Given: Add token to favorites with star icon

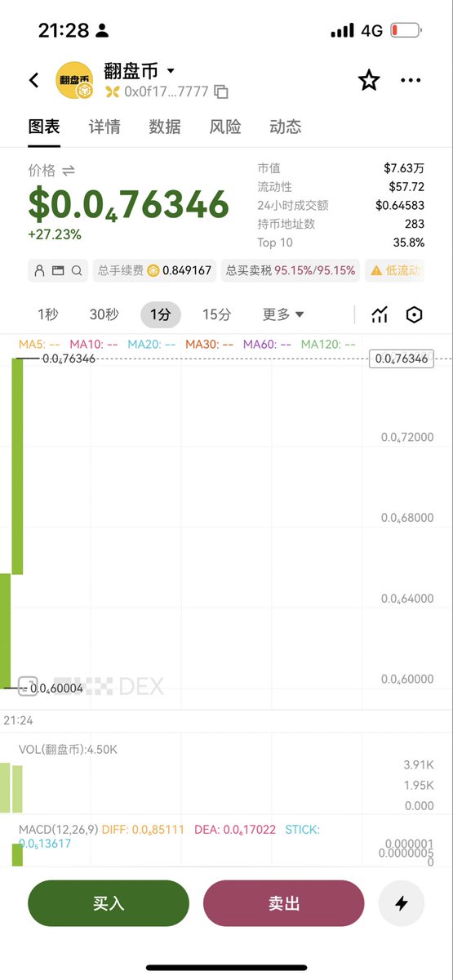Looking at the screenshot, I should (x=369, y=80).
